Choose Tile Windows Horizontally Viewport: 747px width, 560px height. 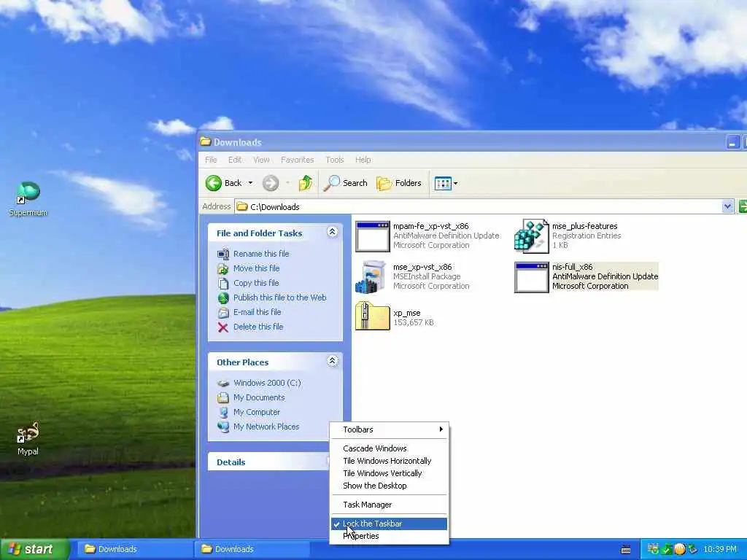(390, 461)
